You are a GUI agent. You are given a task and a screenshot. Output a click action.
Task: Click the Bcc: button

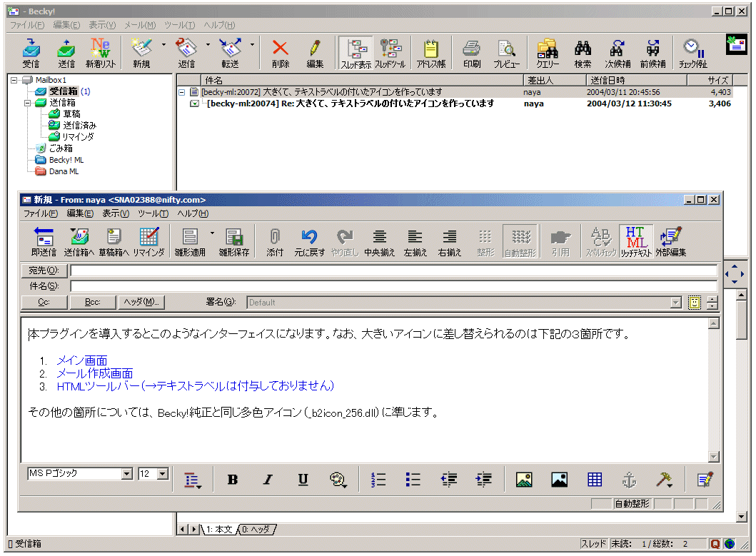(x=93, y=302)
